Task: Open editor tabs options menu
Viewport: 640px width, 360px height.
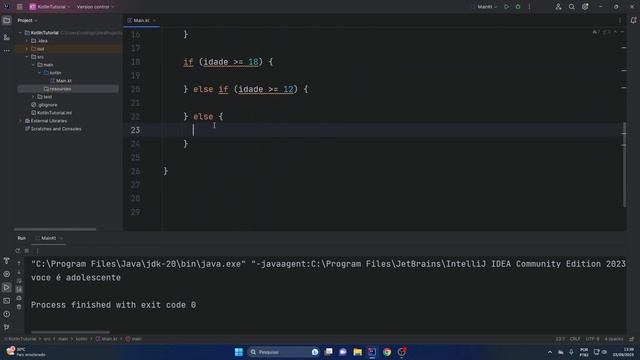Action: click(620, 20)
